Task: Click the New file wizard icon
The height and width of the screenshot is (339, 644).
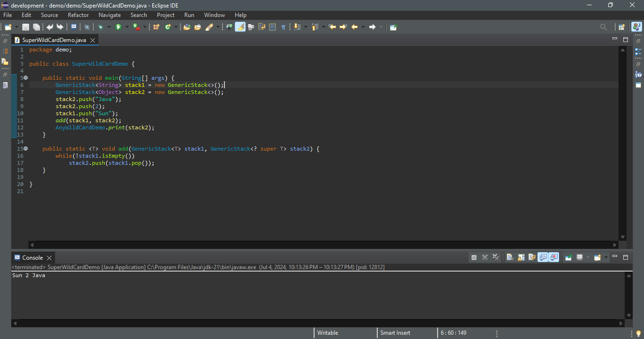Action: point(8,27)
